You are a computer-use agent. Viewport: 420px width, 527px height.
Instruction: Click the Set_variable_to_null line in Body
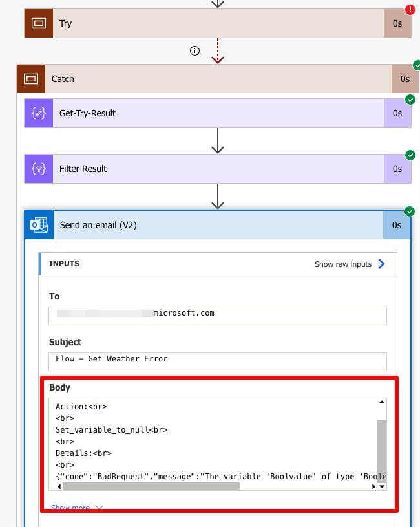pos(112,430)
